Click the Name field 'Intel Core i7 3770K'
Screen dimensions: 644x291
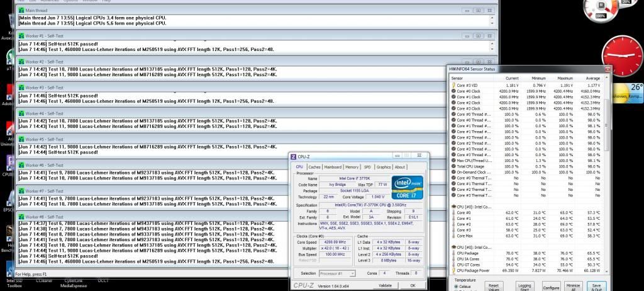pyautogui.click(x=354, y=179)
